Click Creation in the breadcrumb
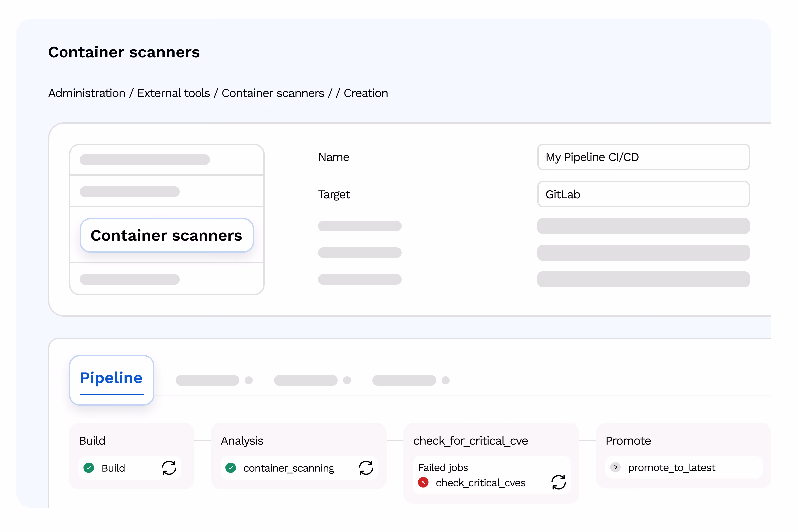 366,93
